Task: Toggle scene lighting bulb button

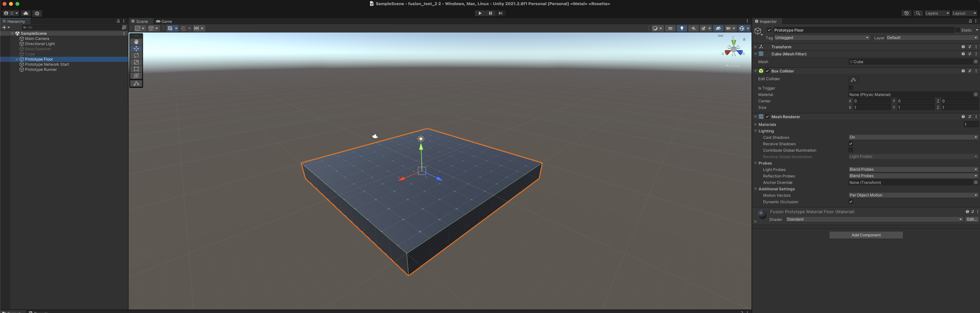Action: point(682,28)
